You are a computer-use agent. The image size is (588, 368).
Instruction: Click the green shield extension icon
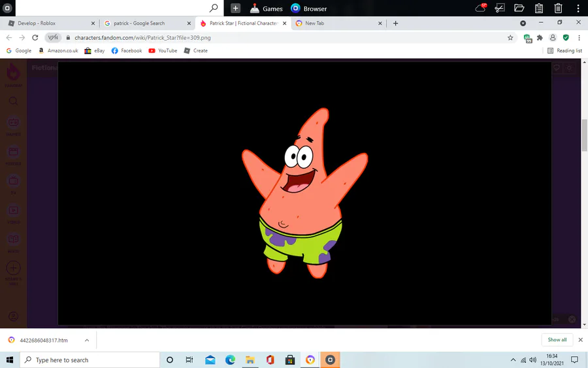click(566, 37)
